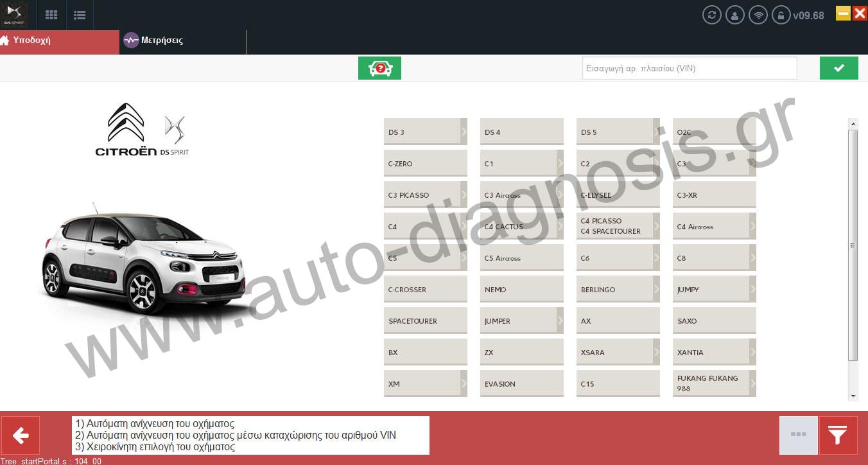Viewport: 868px width, 465px height.
Task: Go back with the arrow button
Action: click(x=21, y=435)
